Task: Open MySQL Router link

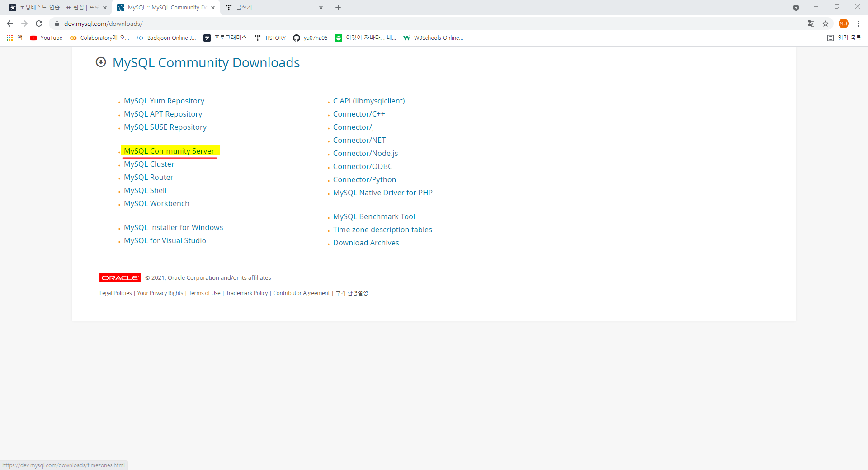Action: click(148, 177)
